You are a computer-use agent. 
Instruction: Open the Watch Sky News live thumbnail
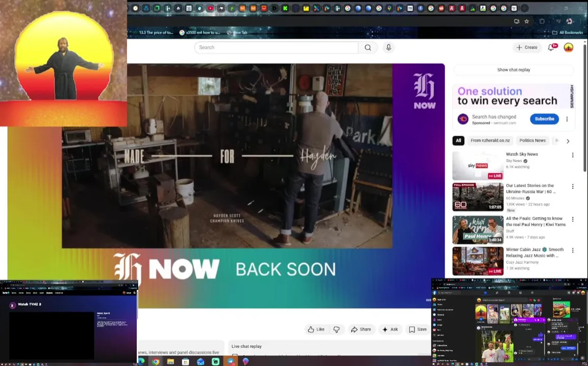(478, 166)
